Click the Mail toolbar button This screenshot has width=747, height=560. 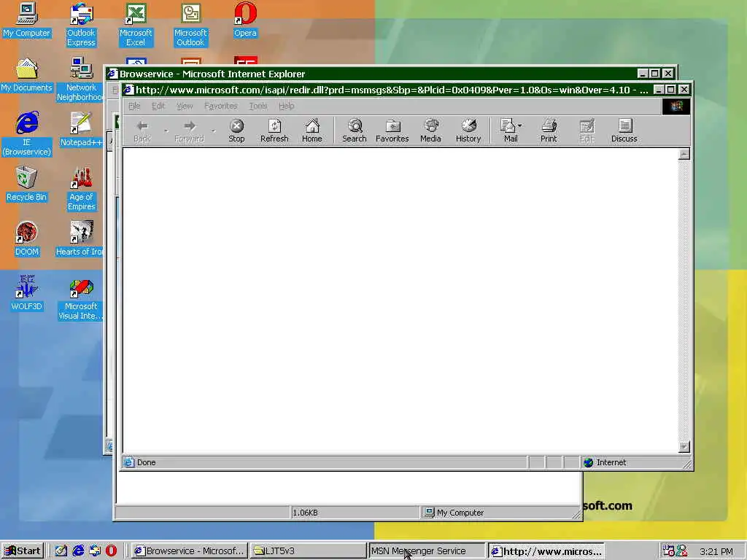(x=508, y=131)
